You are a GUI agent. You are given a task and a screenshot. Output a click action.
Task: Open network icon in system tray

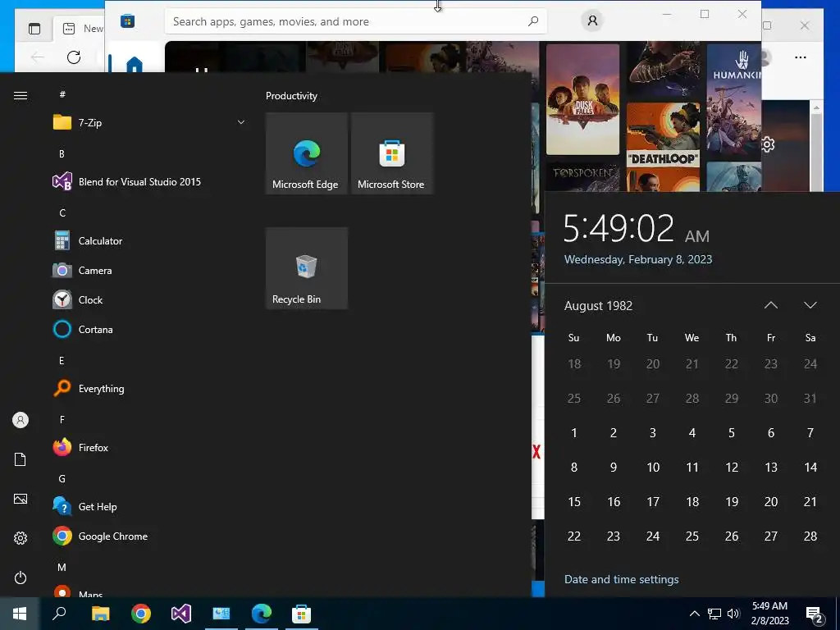pos(714,614)
